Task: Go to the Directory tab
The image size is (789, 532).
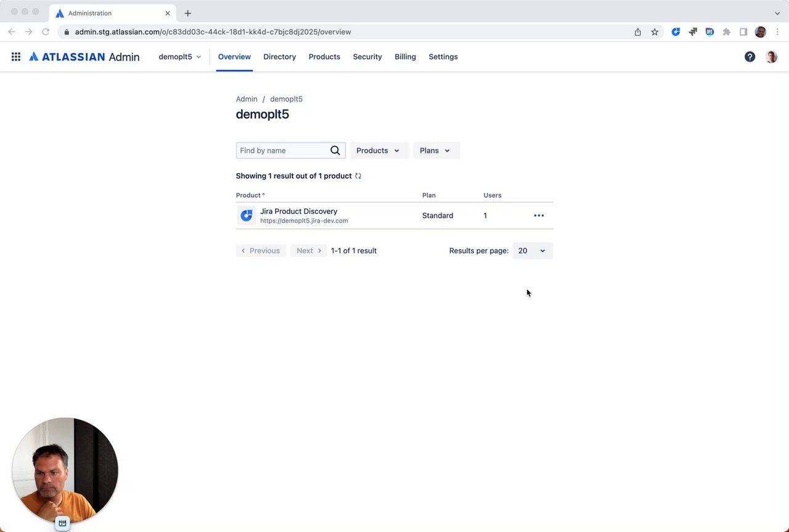Action: [x=280, y=57]
